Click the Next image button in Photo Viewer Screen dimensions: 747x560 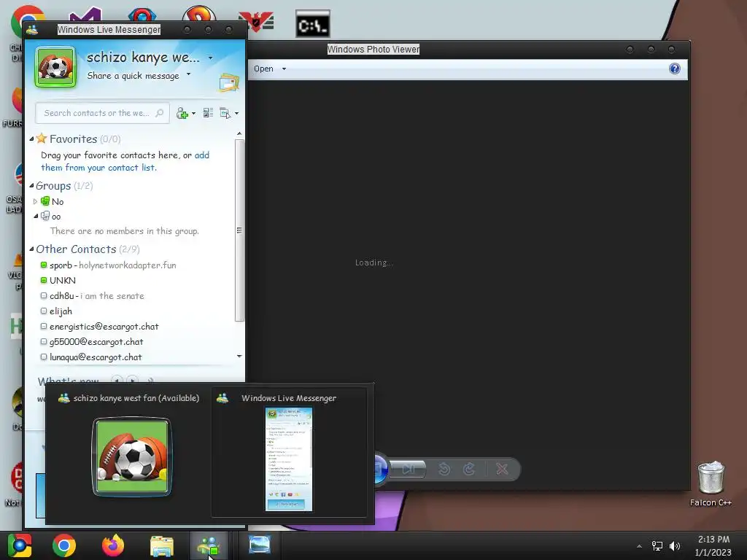click(x=409, y=469)
